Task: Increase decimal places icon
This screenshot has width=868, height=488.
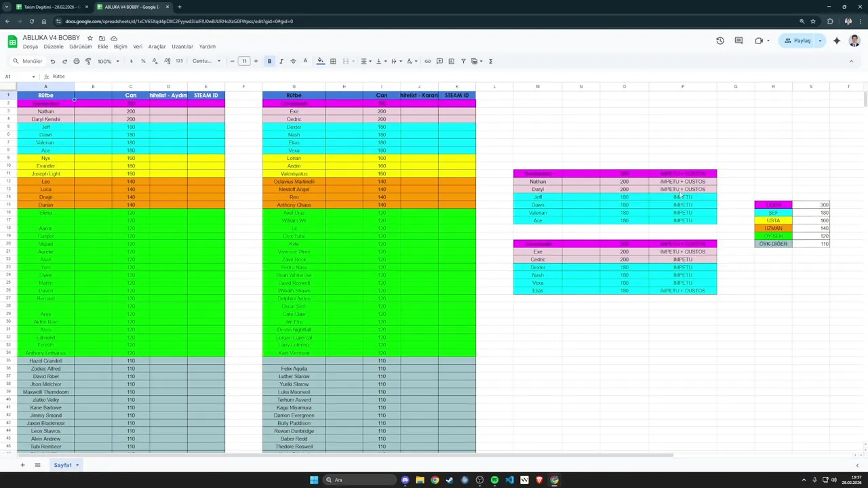Action: pos(167,61)
